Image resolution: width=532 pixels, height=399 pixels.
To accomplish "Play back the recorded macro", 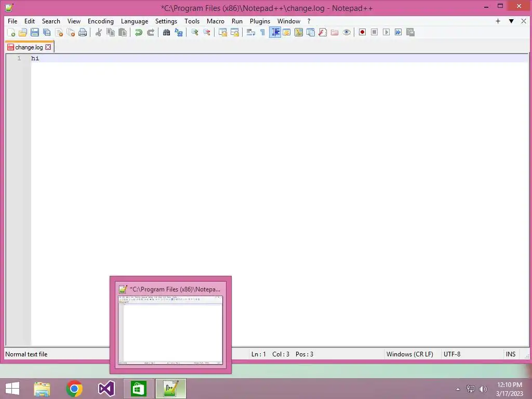I will pos(386,32).
